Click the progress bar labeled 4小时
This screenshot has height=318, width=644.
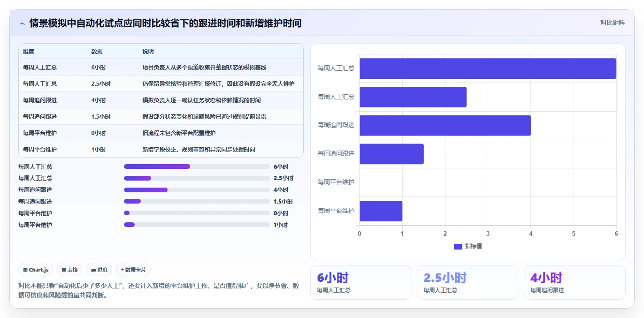coord(197,190)
